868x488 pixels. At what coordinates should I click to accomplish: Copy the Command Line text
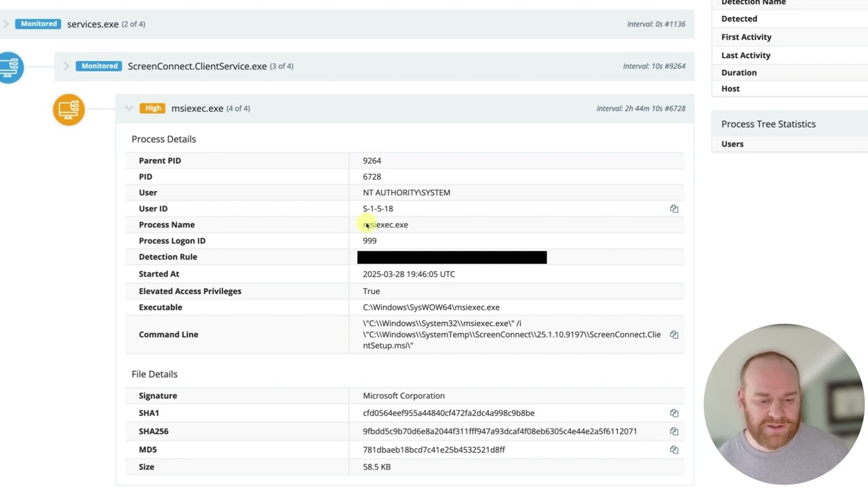(674, 334)
